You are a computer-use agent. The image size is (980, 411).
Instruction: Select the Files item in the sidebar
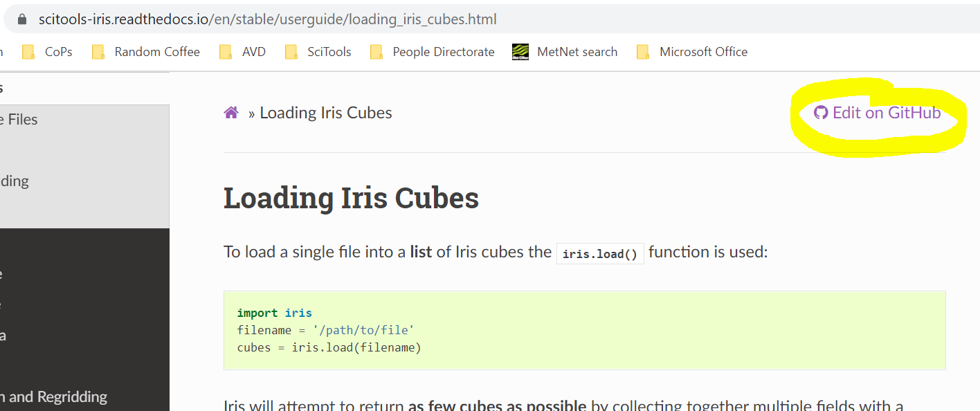19,119
